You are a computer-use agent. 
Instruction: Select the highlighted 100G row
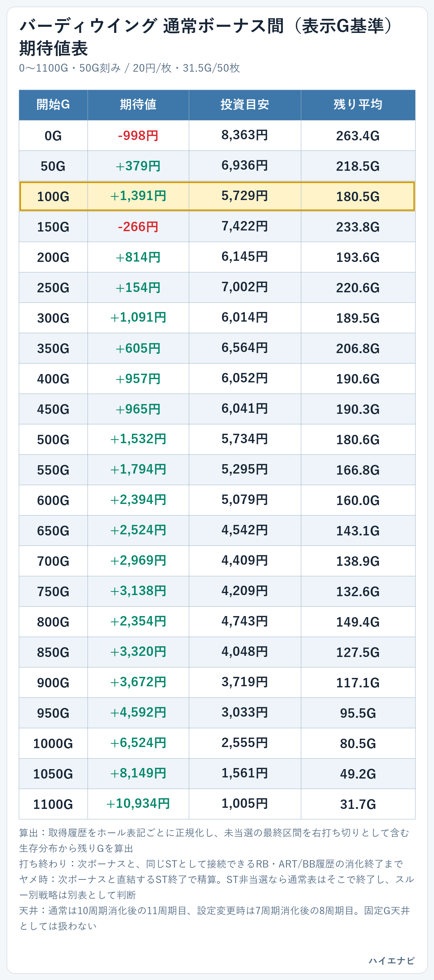[x=217, y=196]
